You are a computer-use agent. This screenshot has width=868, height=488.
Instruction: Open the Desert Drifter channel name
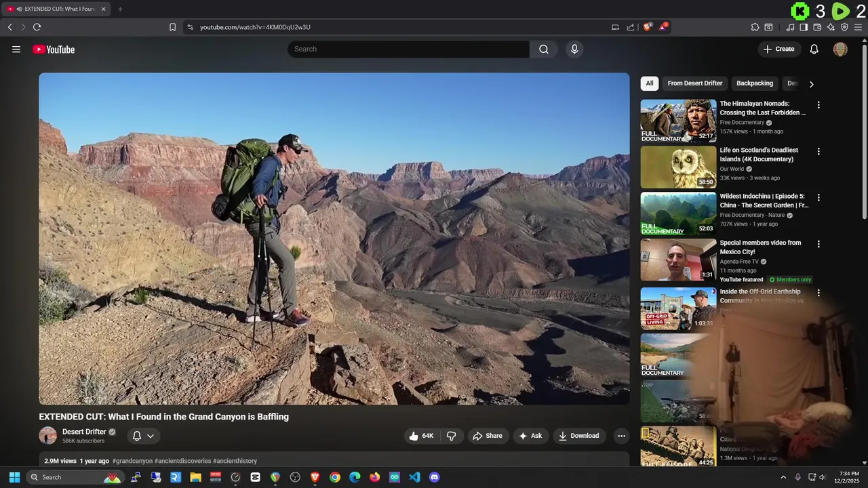[x=84, y=432]
